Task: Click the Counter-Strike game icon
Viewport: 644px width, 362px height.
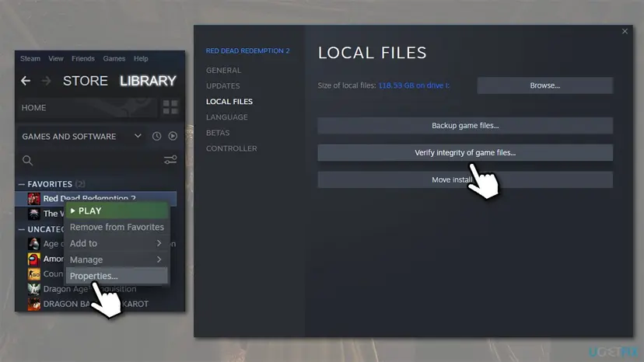Action: pyautogui.click(x=34, y=273)
